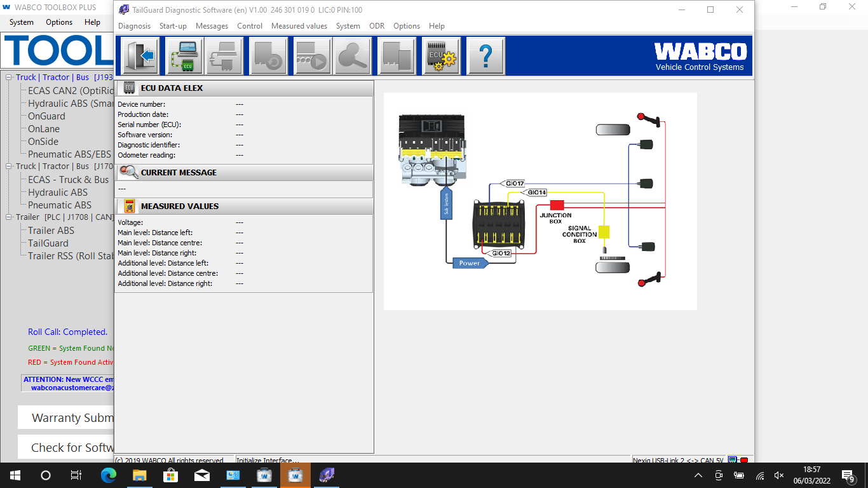Click the exit door toolbar icon
This screenshot has height=488, width=868.
pos(141,57)
